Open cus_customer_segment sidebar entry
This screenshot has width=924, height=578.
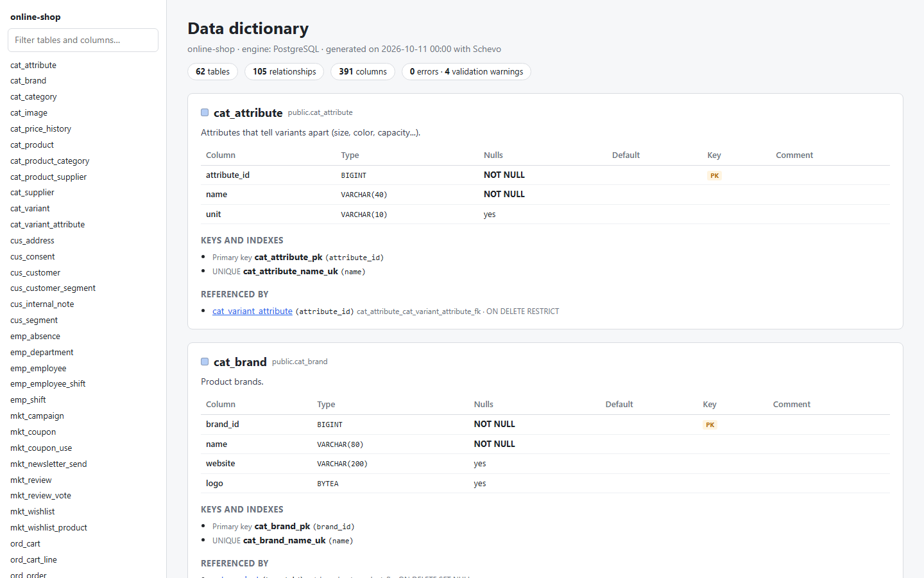53,288
